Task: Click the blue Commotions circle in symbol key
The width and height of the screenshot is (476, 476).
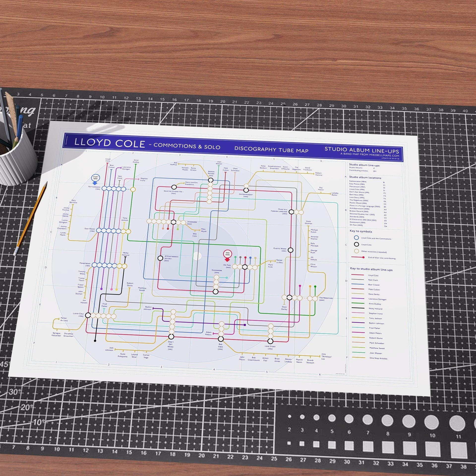Action: click(x=356, y=238)
